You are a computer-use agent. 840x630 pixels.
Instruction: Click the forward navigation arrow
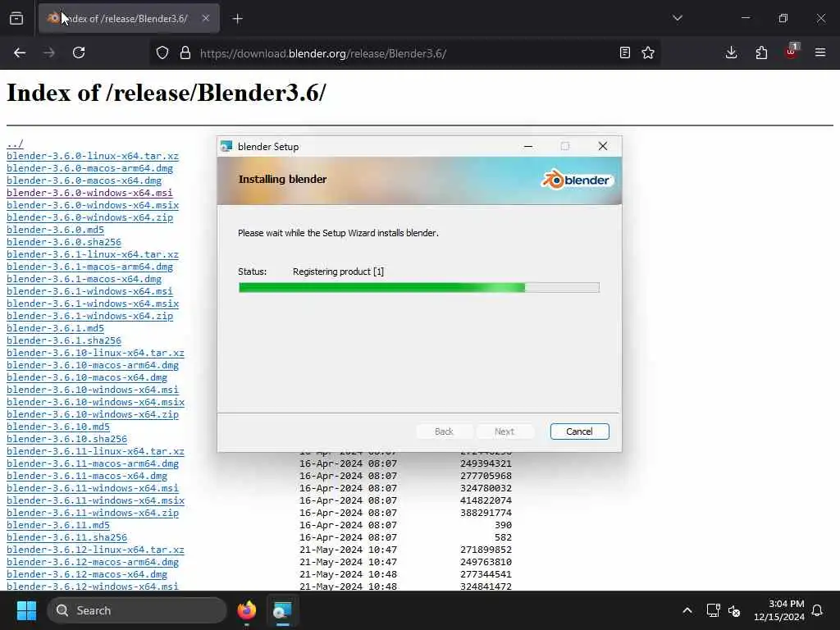(x=48, y=52)
